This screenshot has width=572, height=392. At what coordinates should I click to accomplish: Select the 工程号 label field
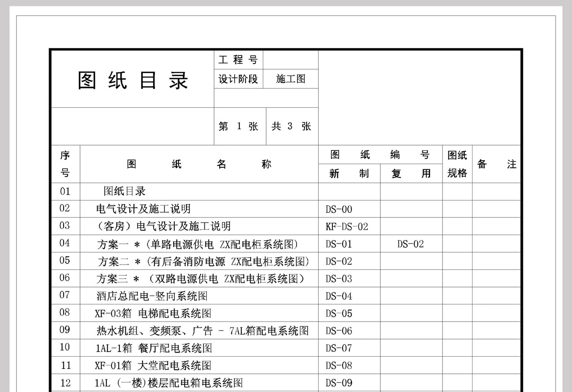[x=238, y=59]
